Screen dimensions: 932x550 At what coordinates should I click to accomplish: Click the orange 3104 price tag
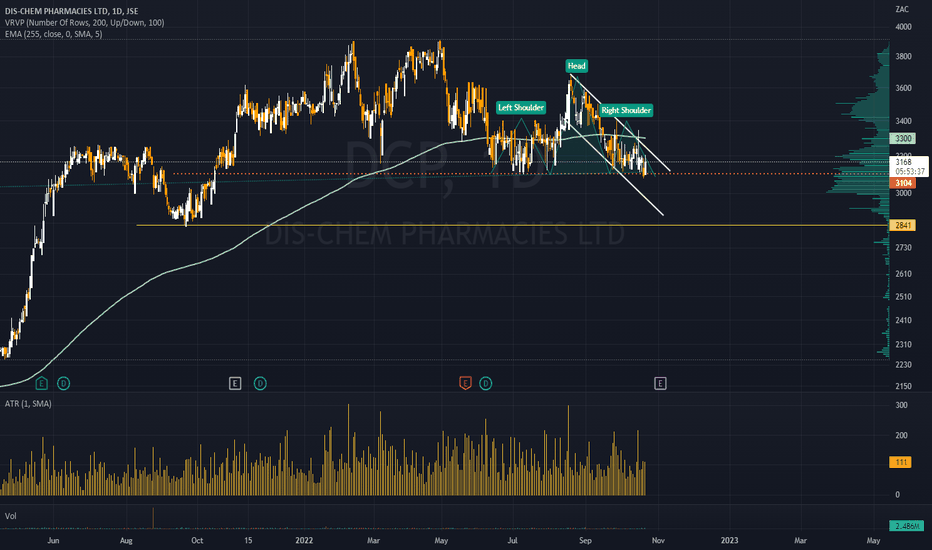[903, 183]
